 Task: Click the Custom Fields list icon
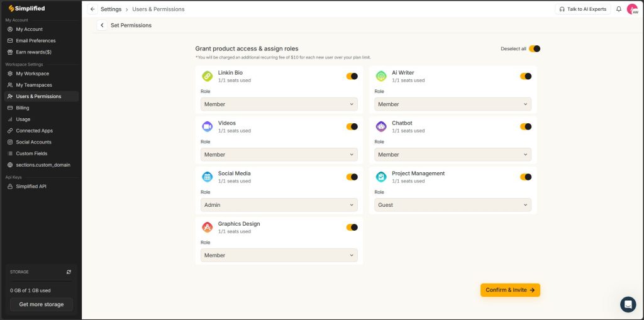click(x=10, y=153)
